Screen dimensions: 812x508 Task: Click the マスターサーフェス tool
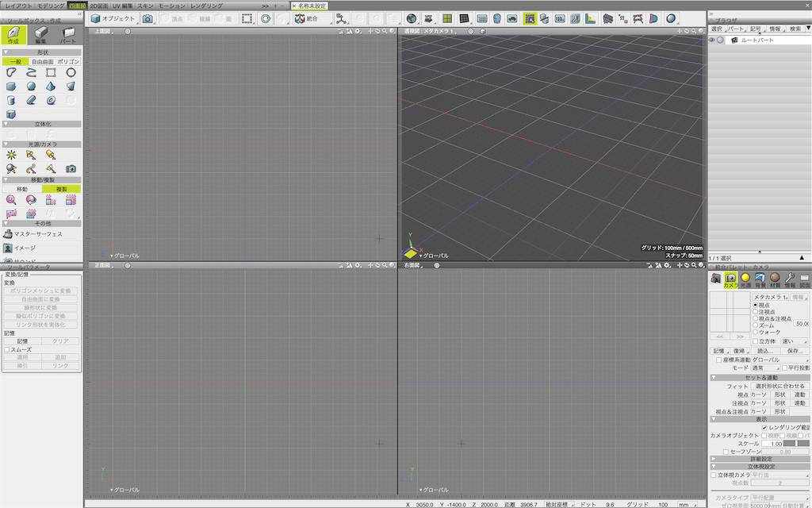click(33, 234)
